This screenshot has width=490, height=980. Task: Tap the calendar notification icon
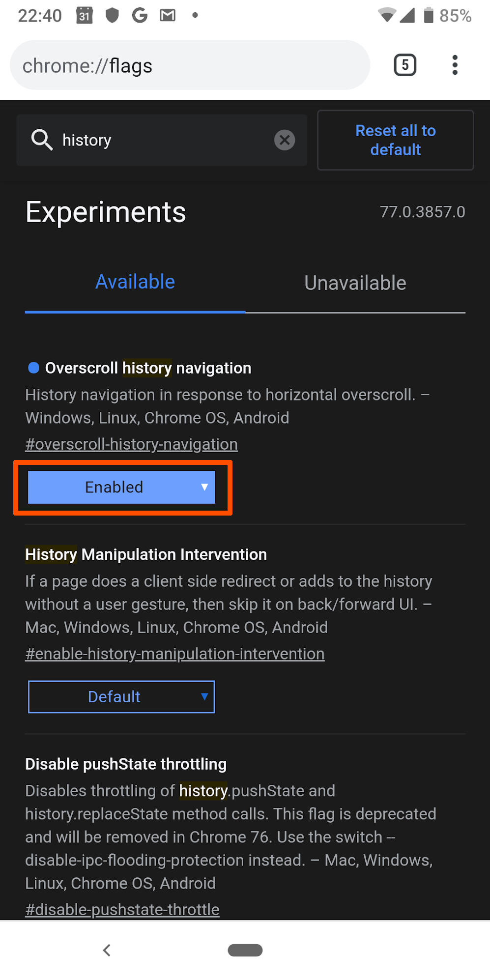85,16
